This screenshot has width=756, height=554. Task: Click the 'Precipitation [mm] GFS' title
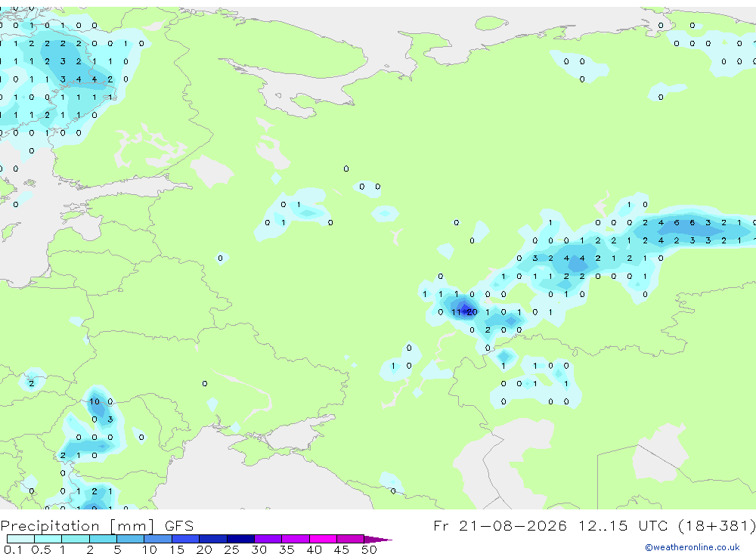pyautogui.click(x=97, y=526)
